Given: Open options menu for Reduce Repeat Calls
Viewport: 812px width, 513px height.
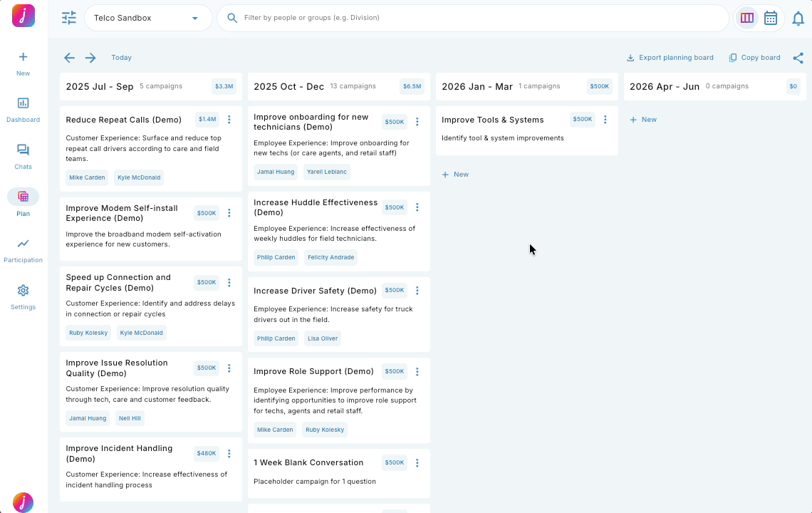Looking at the screenshot, I should [229, 120].
